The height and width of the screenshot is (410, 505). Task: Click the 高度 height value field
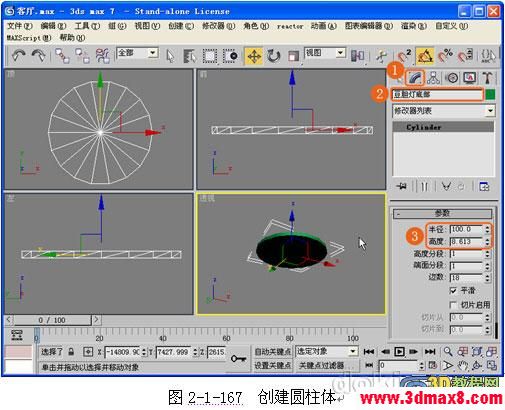466,241
